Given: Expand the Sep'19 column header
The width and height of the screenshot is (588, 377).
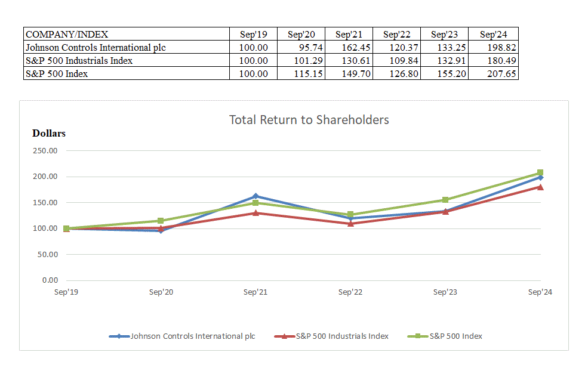Looking at the screenshot, I should (x=253, y=34).
